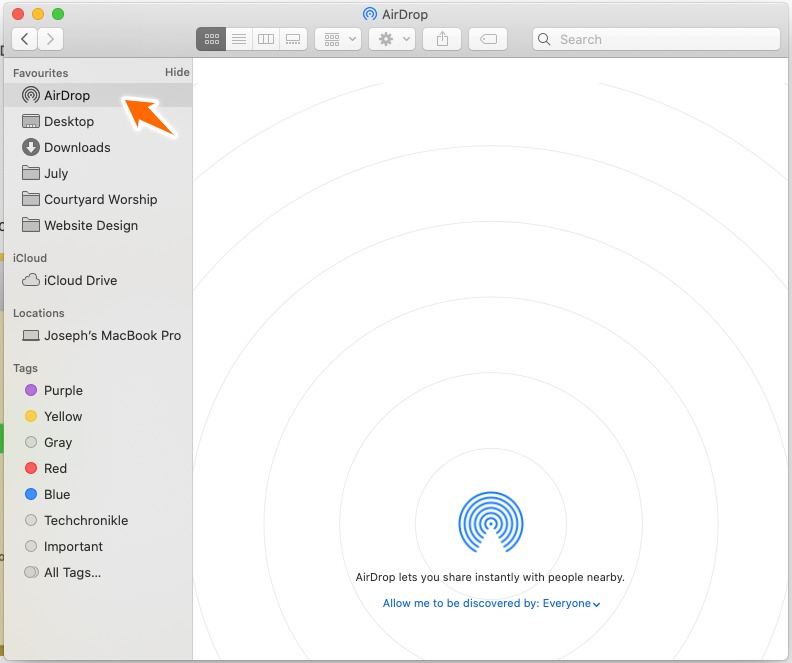Click the AirDrop title bar icon
Image resolution: width=792 pixels, height=663 pixels.
370,14
